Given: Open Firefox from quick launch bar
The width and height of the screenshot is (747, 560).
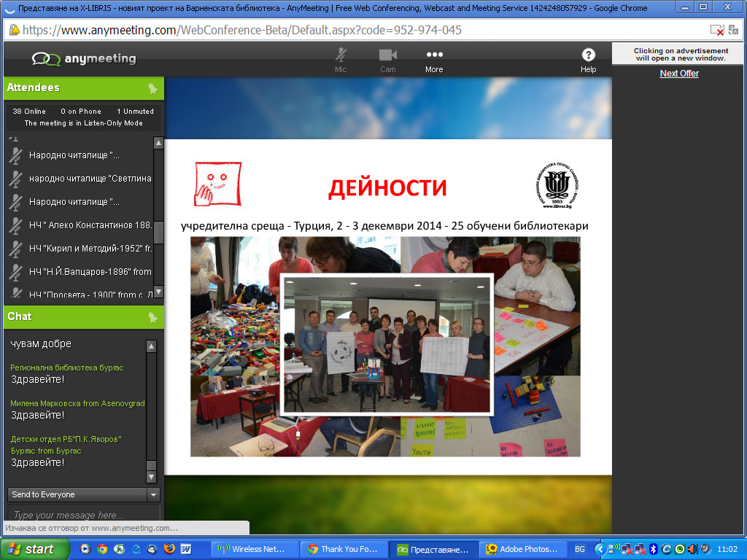Looking at the screenshot, I should [x=169, y=549].
